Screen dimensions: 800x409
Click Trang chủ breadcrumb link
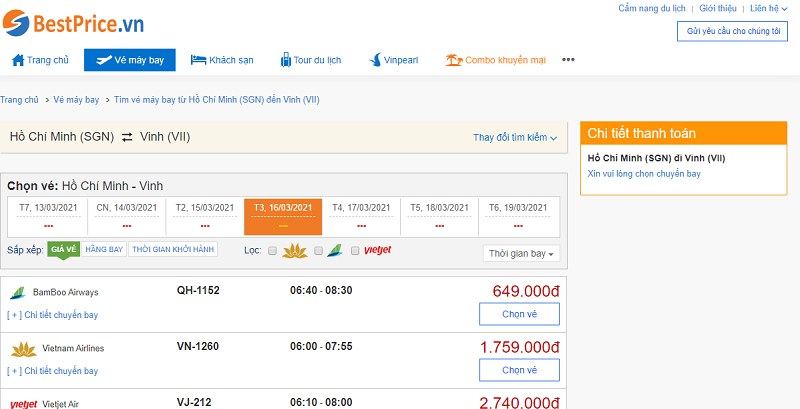coord(19,100)
